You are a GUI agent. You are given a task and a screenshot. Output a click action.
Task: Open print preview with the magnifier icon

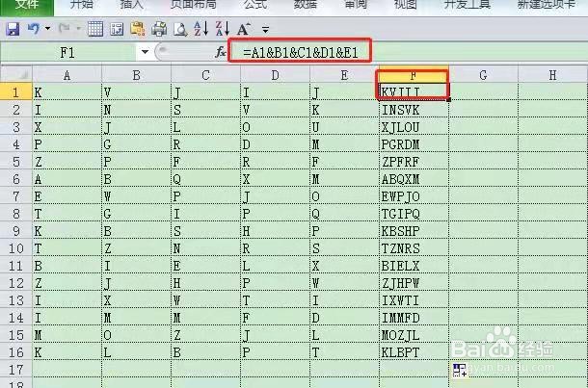[x=180, y=29]
